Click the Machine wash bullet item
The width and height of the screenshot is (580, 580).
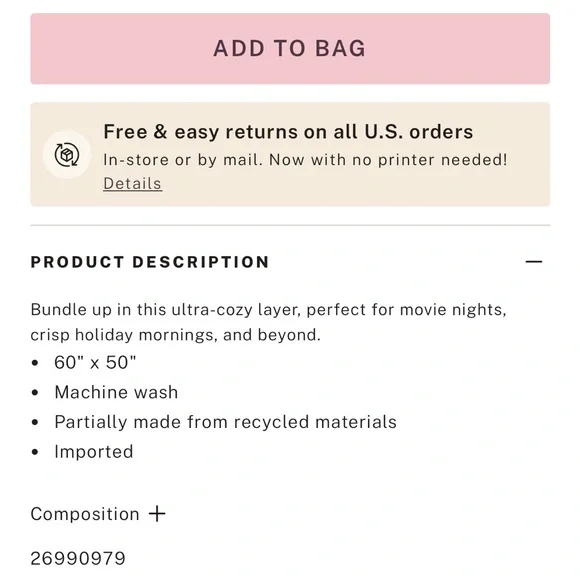pos(116,392)
